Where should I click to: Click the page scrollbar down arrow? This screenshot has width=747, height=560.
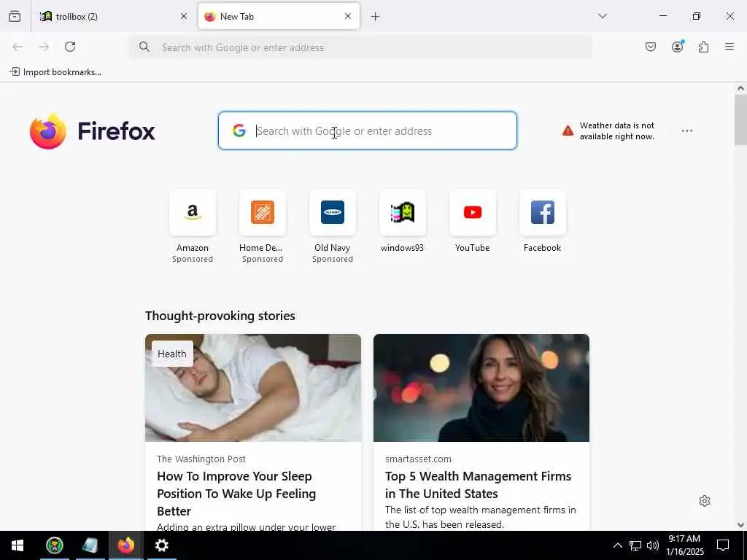click(740, 525)
